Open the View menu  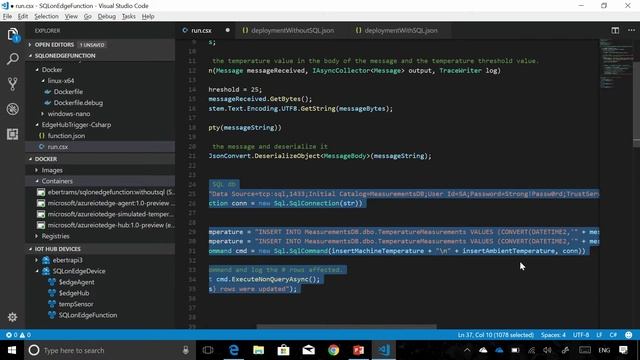(x=71, y=16)
